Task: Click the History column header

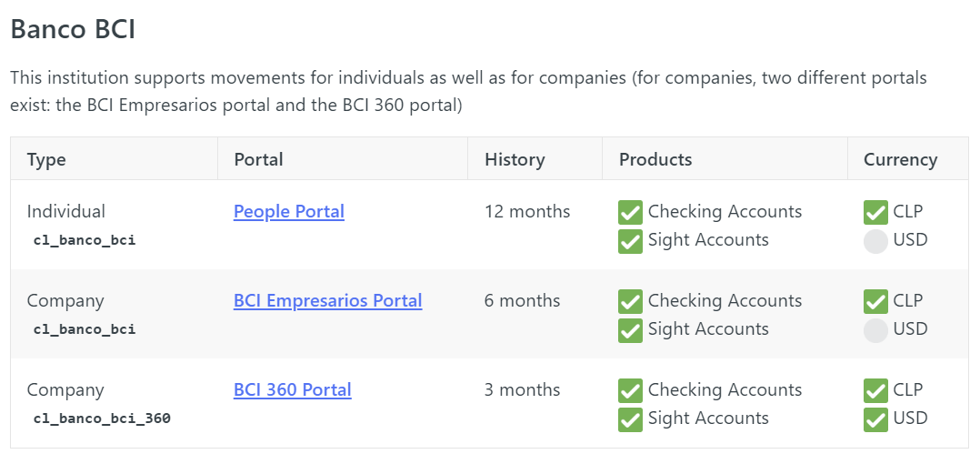Action: (515, 160)
